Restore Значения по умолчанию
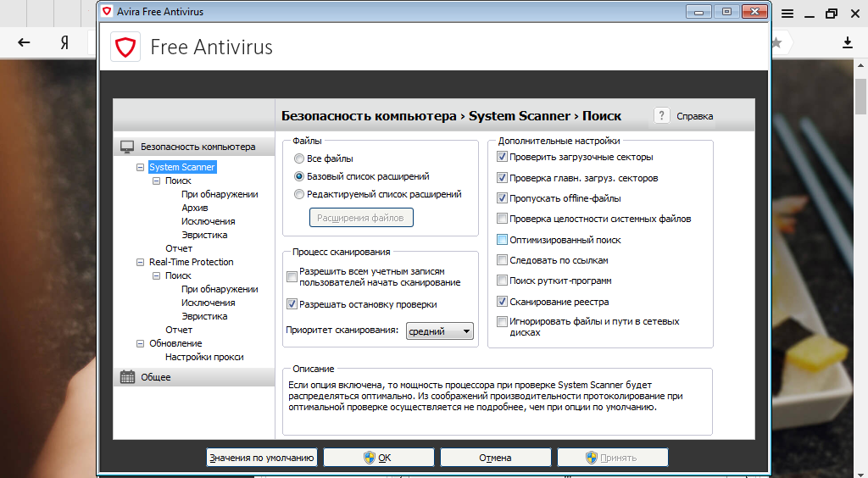 pos(262,458)
